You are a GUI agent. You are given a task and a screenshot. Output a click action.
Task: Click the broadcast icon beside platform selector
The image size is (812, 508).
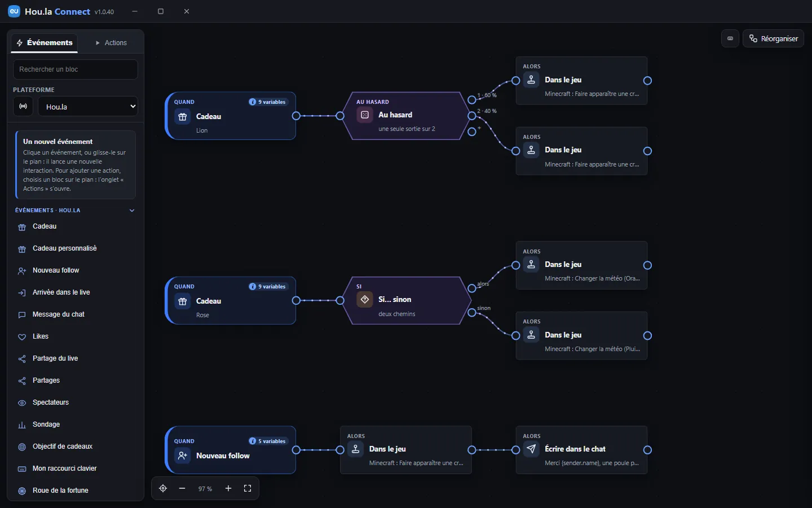[x=23, y=106]
